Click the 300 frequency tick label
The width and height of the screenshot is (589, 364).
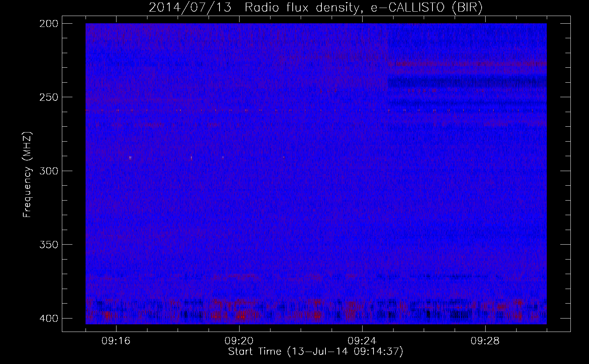48,171
